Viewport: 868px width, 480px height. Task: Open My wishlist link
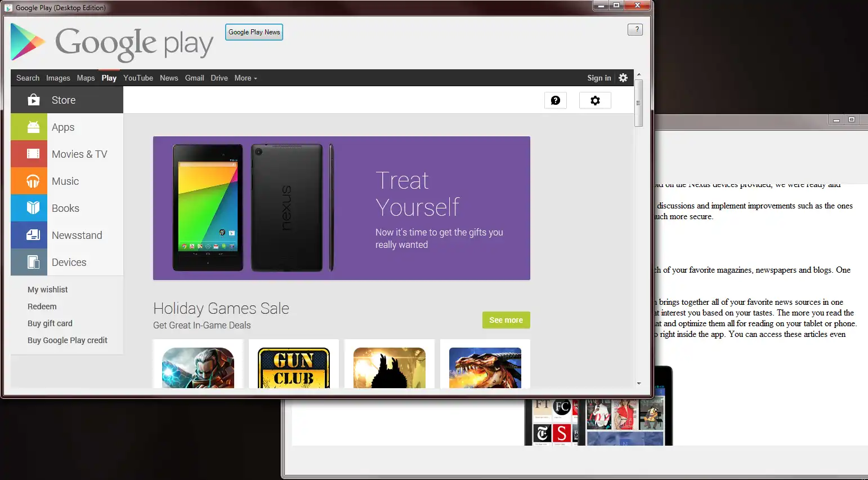(x=47, y=290)
